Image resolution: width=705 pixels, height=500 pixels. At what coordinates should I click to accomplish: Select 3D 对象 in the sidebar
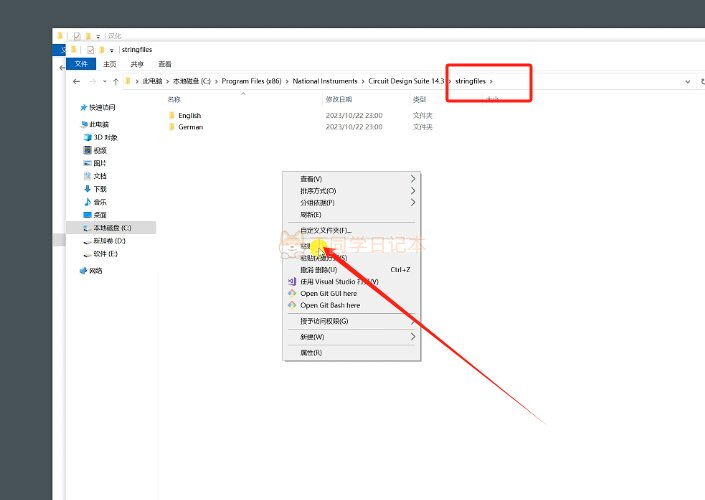coord(105,137)
